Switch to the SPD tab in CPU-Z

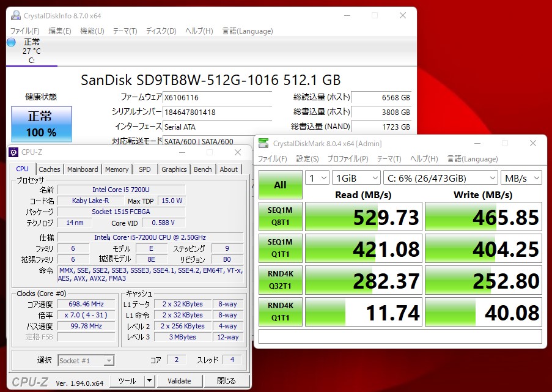(145, 169)
